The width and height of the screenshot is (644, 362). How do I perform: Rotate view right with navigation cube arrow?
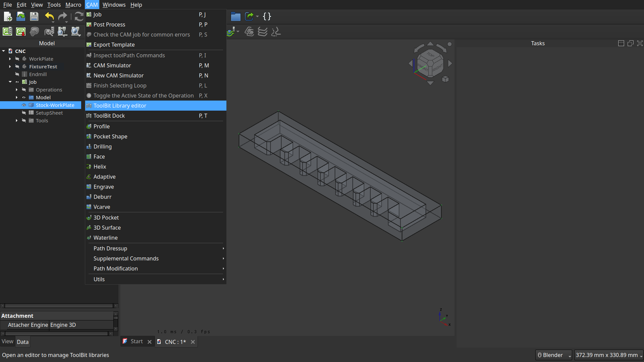pos(450,63)
